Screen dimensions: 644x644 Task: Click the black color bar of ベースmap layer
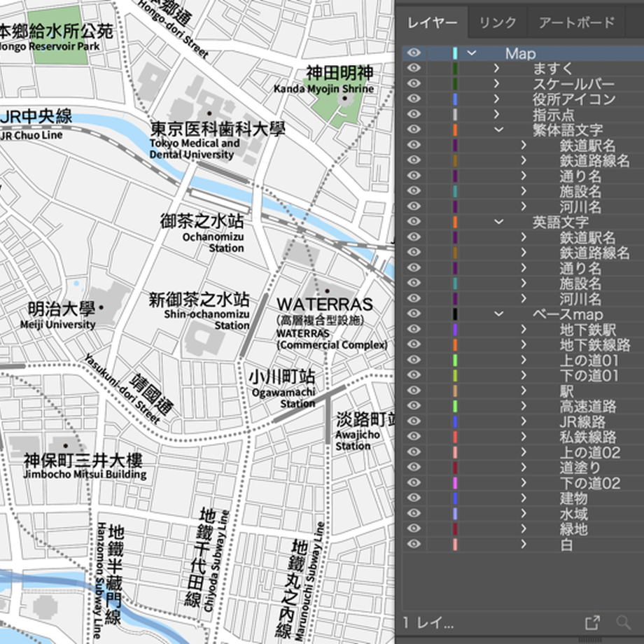pos(455,314)
